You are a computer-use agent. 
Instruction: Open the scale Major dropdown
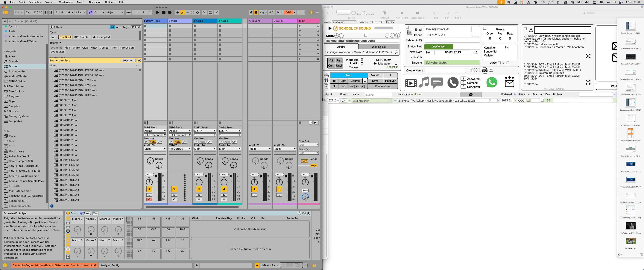point(115,13)
